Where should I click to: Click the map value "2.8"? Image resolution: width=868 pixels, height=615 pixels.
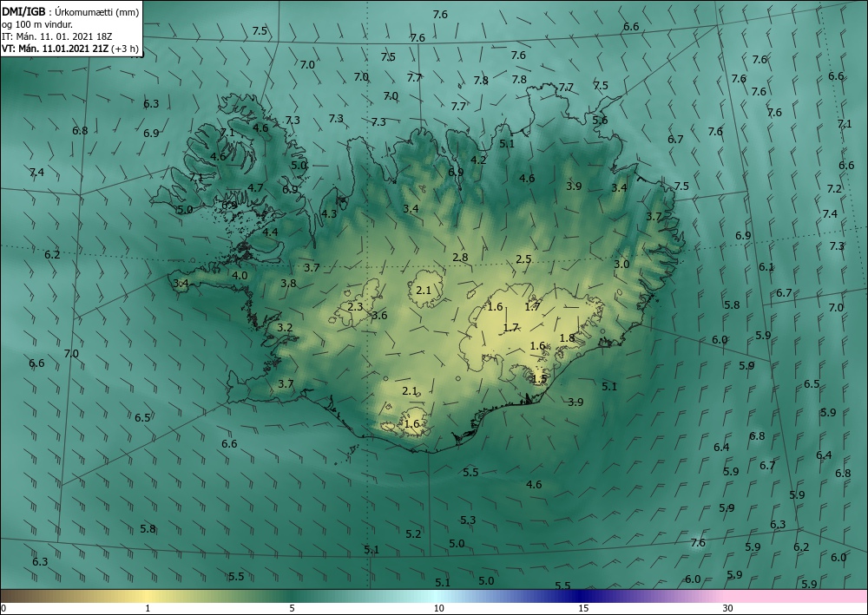(x=460, y=257)
